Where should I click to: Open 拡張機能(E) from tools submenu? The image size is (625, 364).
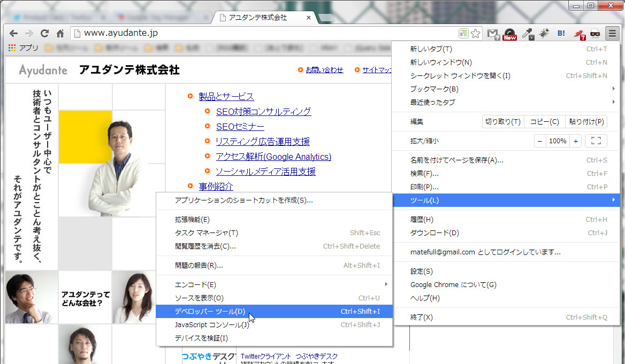tap(274, 220)
